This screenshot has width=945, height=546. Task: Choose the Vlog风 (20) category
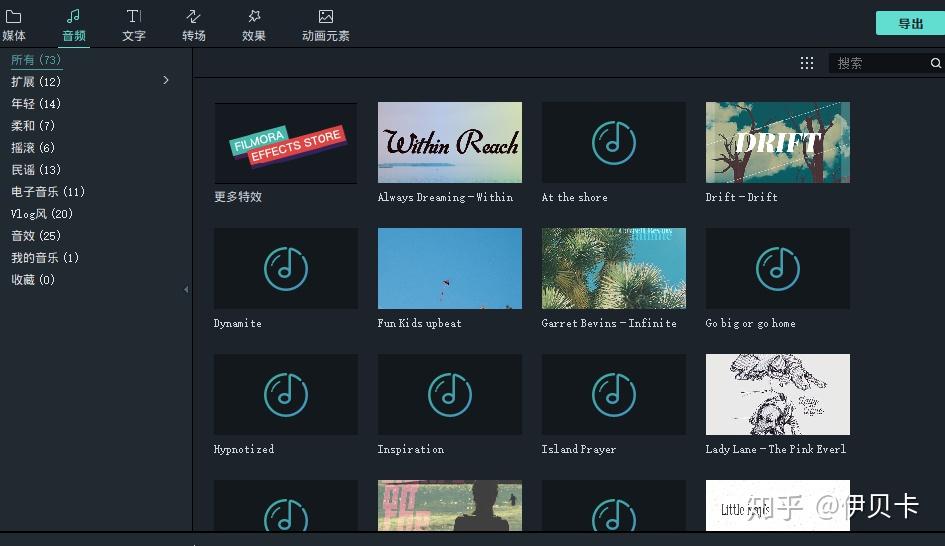pyautogui.click(x=42, y=214)
